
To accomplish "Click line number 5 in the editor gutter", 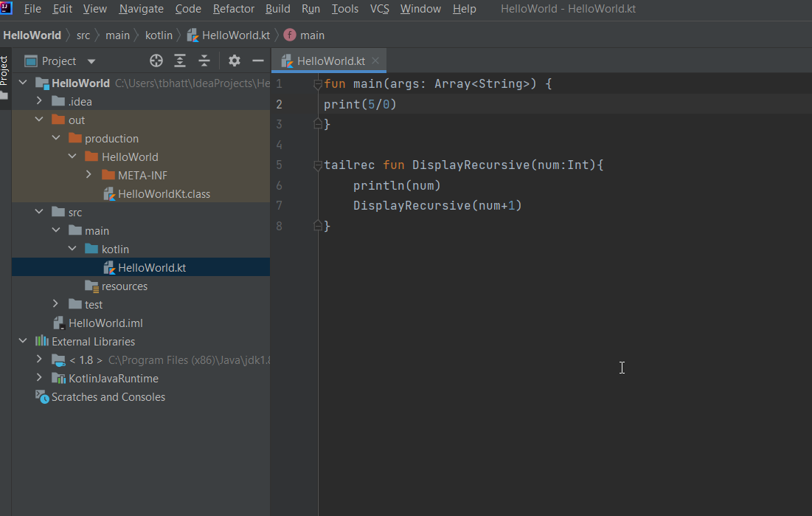I will [279, 164].
